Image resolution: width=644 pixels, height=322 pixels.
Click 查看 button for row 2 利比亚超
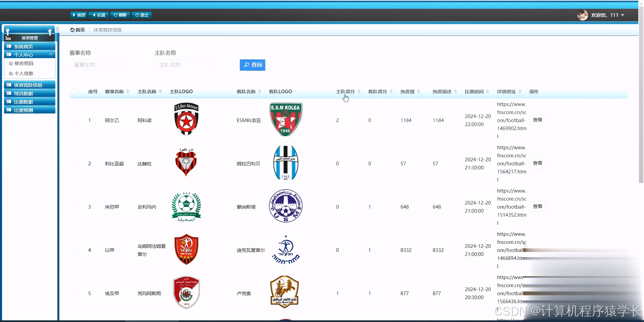coord(538,163)
